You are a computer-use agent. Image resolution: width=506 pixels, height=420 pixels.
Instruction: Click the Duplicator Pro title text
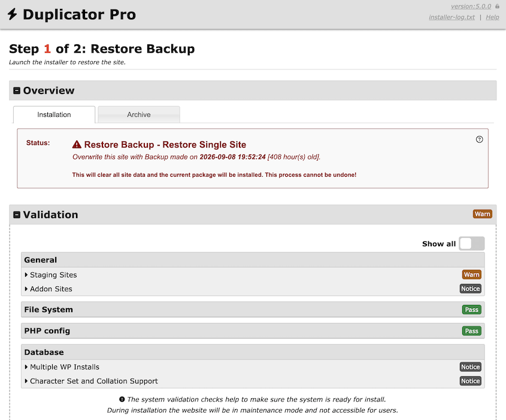[80, 14]
